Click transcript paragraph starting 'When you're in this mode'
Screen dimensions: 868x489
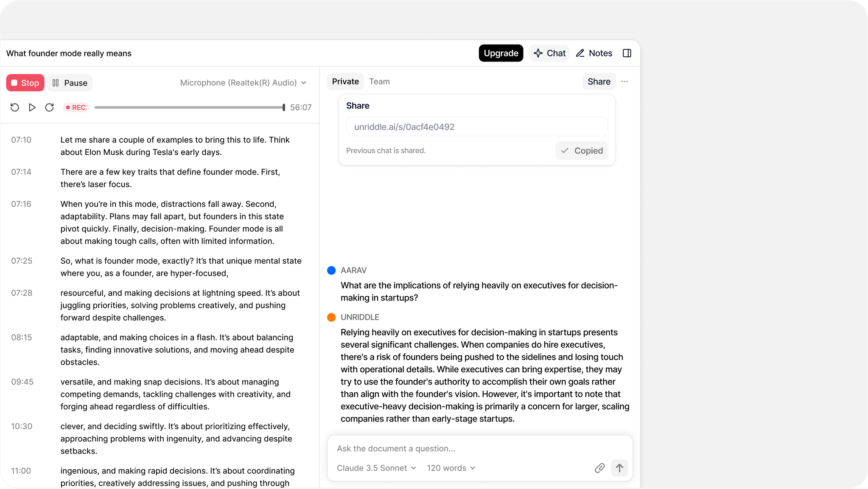click(172, 222)
